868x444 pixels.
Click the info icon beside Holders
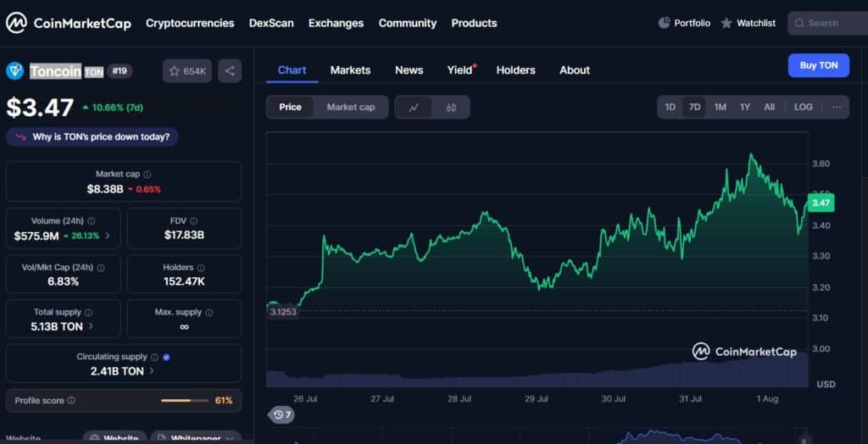[201, 268]
